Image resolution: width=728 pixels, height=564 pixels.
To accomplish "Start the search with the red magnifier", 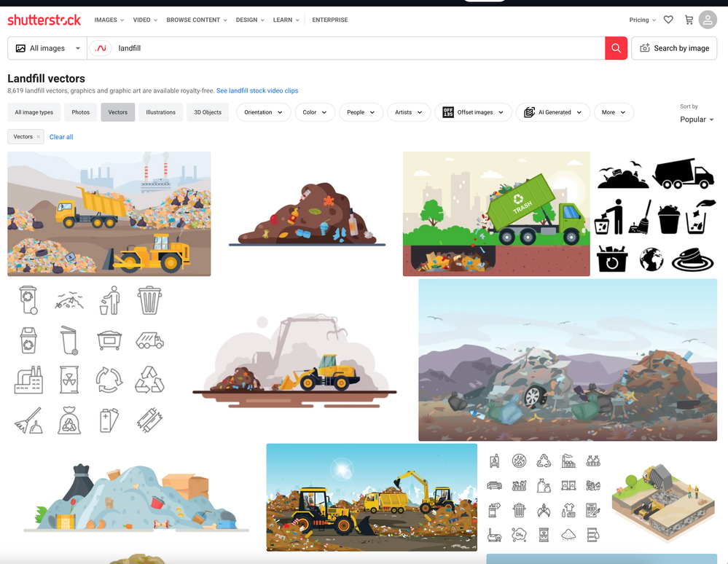I will (x=616, y=47).
